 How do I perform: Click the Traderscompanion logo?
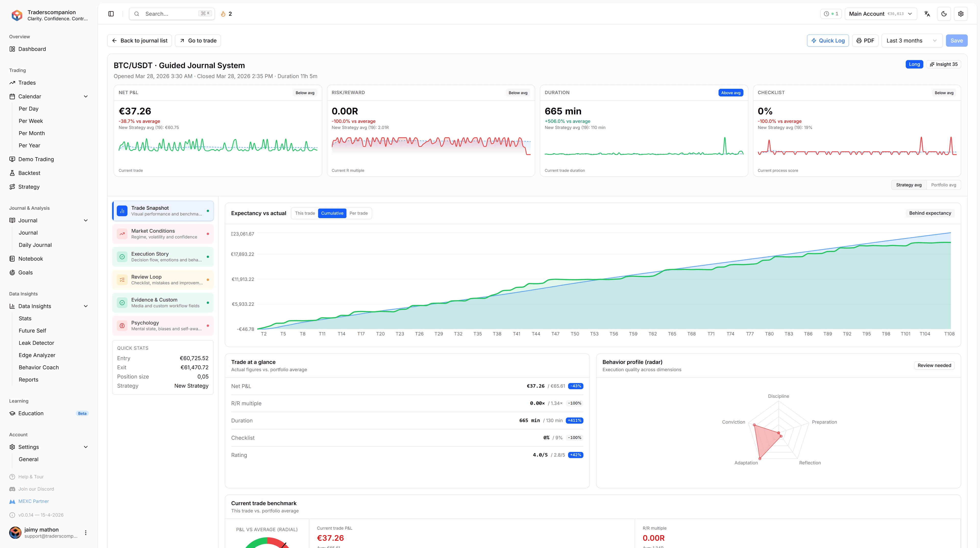pos(17,15)
